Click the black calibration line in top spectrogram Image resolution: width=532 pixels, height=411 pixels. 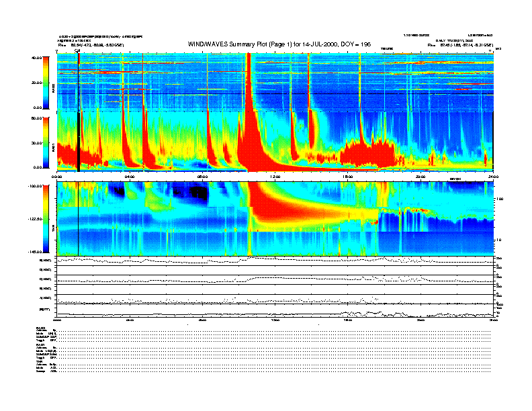coord(79,83)
